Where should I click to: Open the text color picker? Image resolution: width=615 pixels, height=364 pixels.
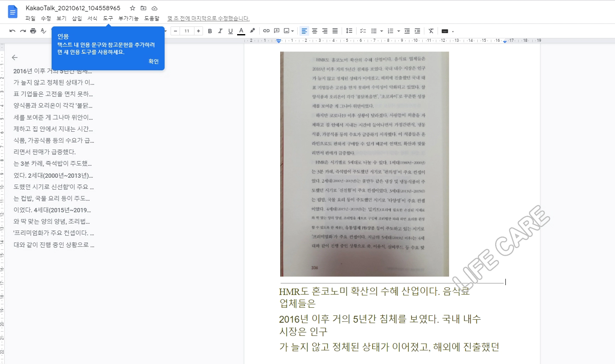pyautogui.click(x=241, y=31)
